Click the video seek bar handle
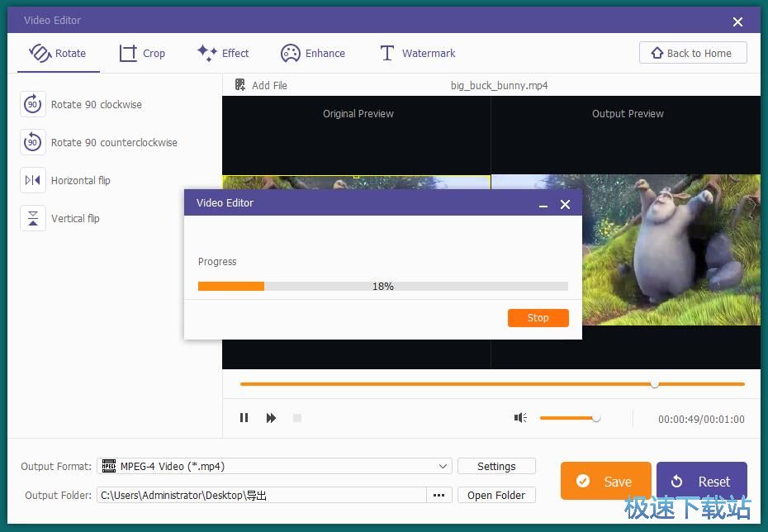 [x=655, y=384]
